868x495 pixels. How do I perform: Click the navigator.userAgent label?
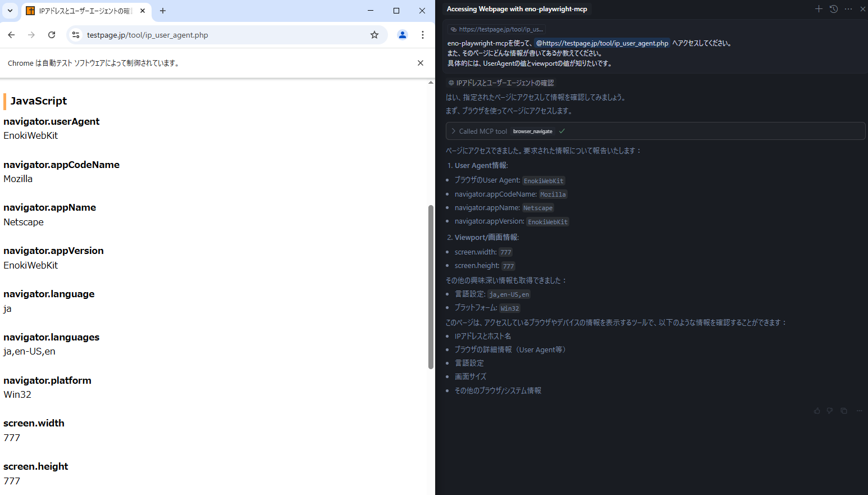click(52, 121)
